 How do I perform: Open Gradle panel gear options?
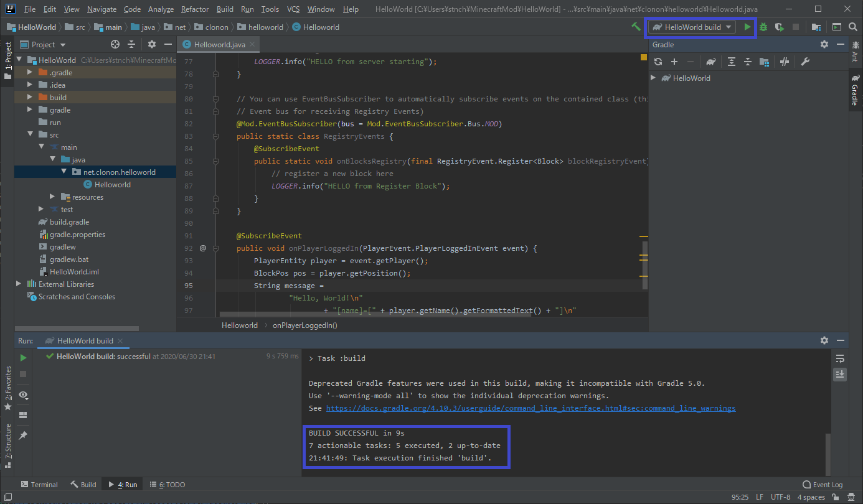coord(824,44)
